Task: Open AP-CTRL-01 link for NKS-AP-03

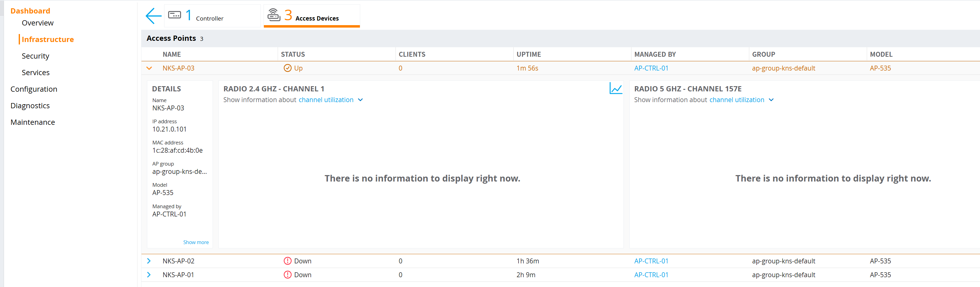Action: click(x=651, y=68)
